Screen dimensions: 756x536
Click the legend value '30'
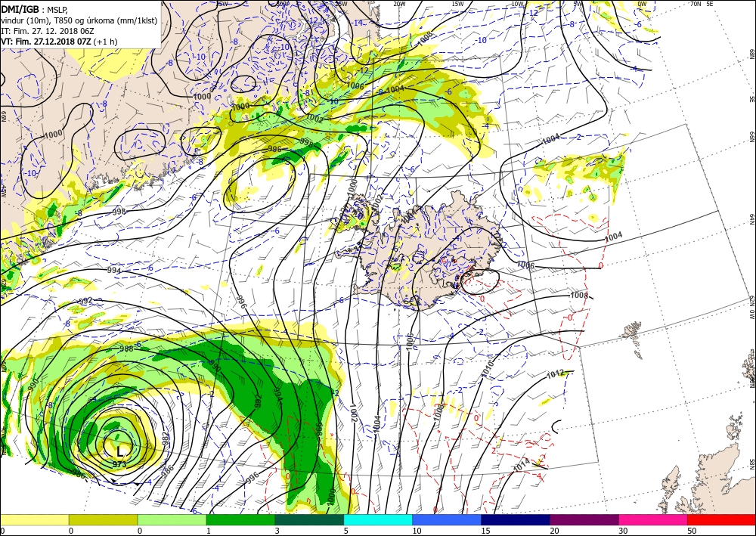point(623,531)
